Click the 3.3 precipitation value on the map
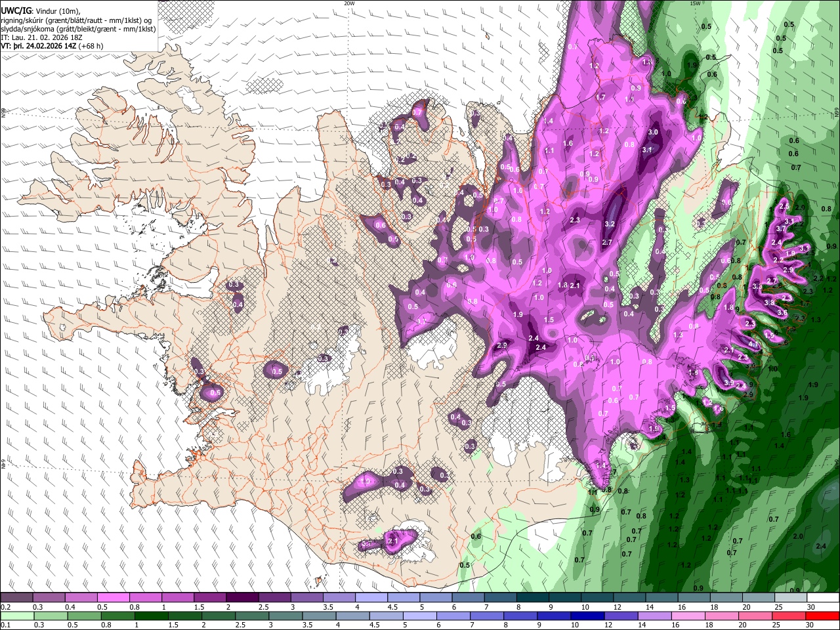This screenshot has height=630, width=840. tap(757, 286)
